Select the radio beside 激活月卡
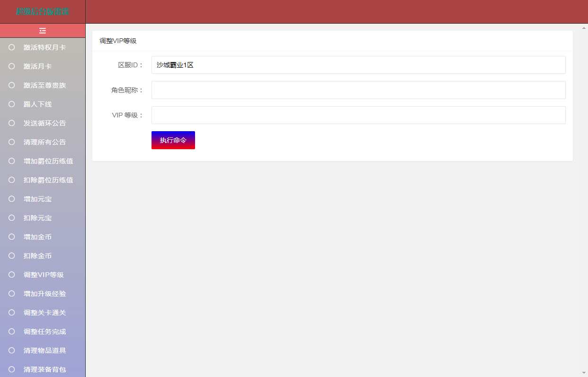 click(11, 66)
